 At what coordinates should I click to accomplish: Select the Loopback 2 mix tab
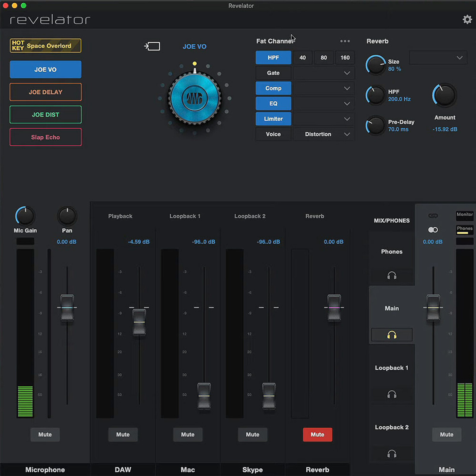point(392,427)
